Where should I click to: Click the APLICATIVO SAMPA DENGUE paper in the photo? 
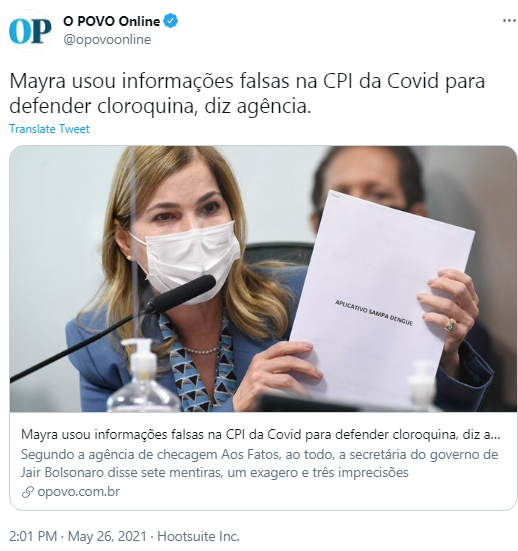[x=381, y=299]
